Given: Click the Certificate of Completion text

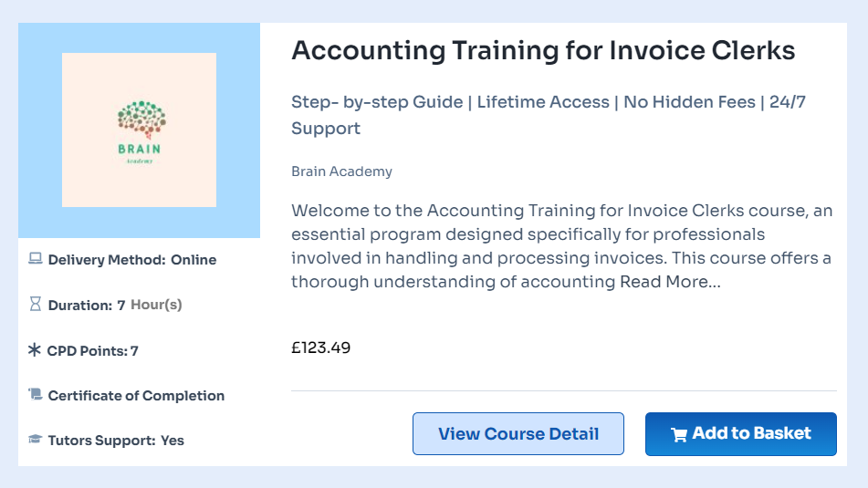Looking at the screenshot, I should (x=136, y=396).
